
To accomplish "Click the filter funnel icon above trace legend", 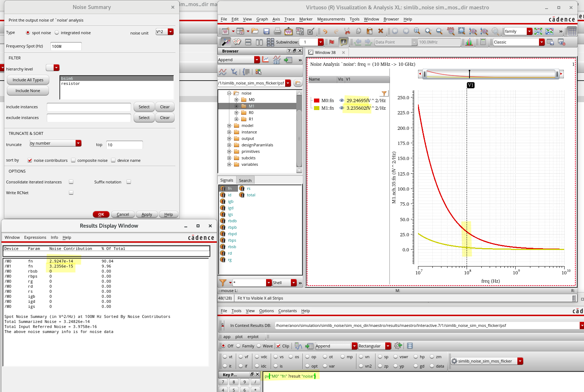I will [x=384, y=94].
